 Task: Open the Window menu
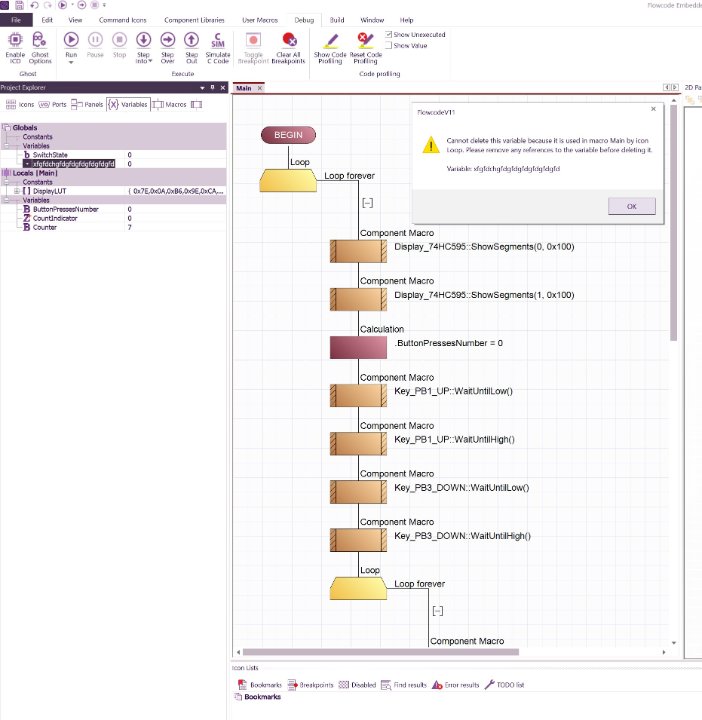coord(372,20)
